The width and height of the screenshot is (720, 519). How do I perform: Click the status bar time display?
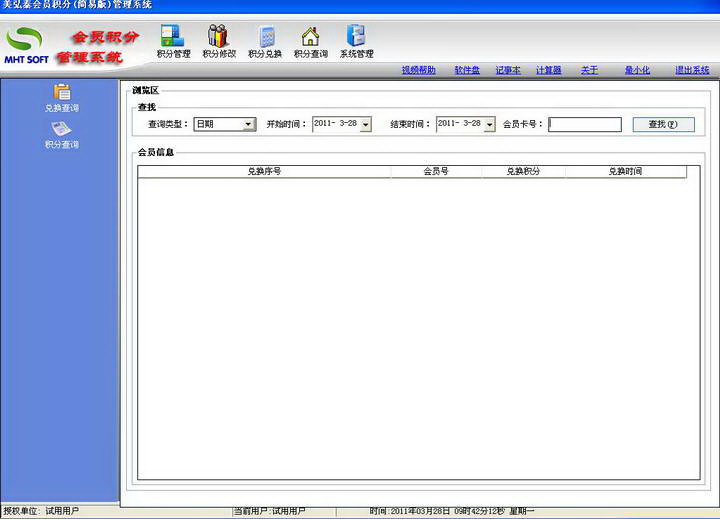(452, 511)
